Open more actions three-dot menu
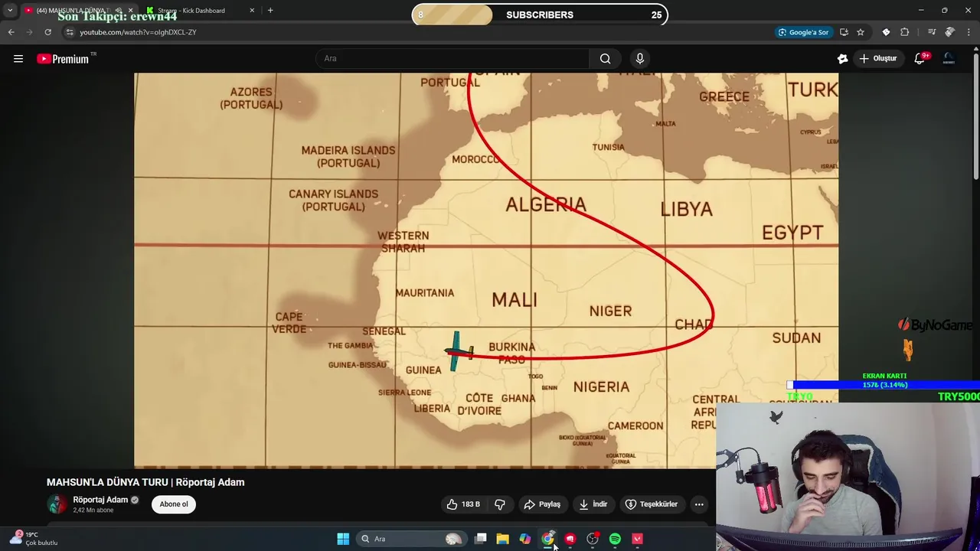980x551 pixels. pos(699,504)
